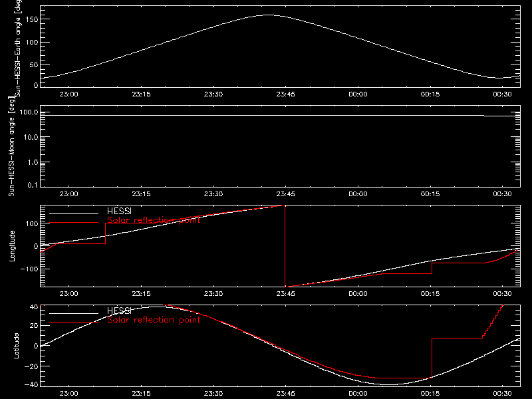Click the Longitude axis label
The height and width of the screenshot is (399, 532).
[12, 246]
